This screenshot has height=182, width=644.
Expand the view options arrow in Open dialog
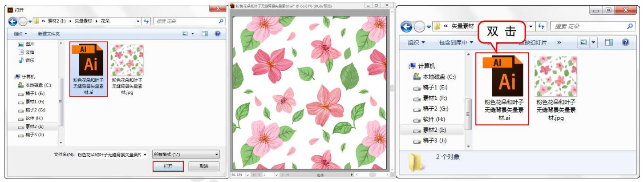coord(193,34)
